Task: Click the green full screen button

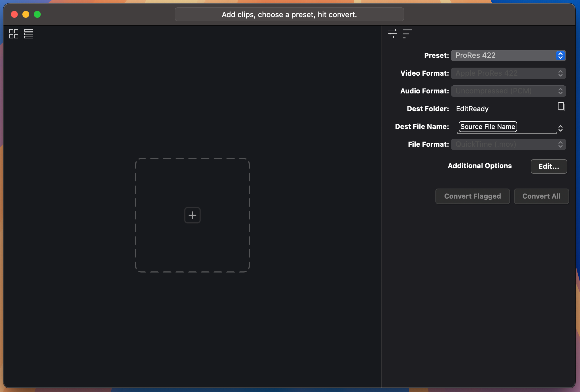Action: [x=37, y=14]
